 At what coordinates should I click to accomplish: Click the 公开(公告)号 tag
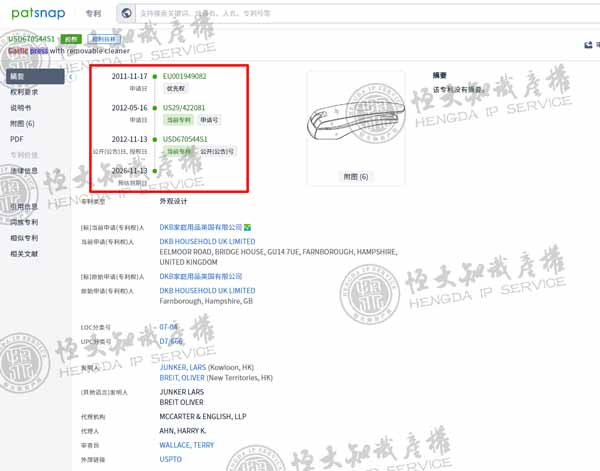coord(217,151)
